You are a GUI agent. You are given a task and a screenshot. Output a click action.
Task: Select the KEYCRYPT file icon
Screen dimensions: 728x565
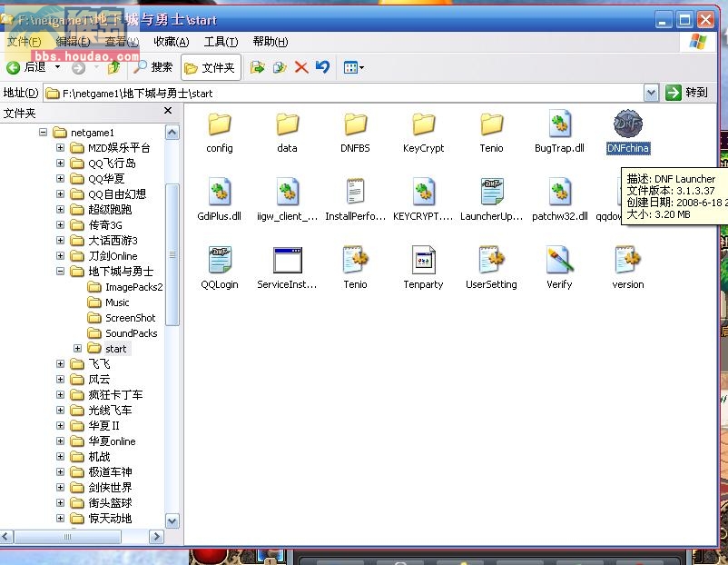[423, 192]
